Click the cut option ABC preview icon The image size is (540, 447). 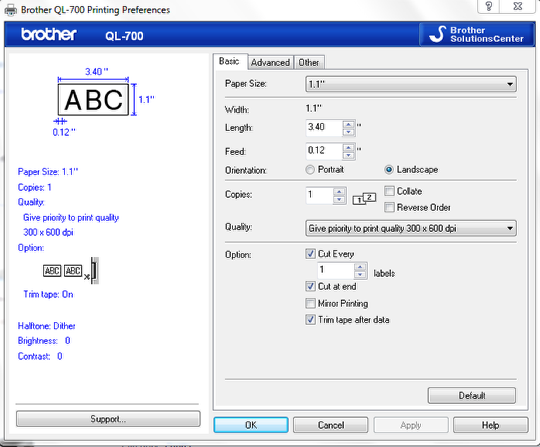tap(71, 271)
